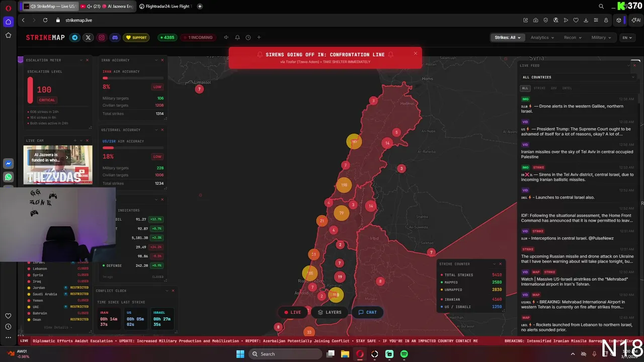Select the INTEL tab in Live Feed
The width and height of the screenshot is (644, 362).
coord(567,88)
